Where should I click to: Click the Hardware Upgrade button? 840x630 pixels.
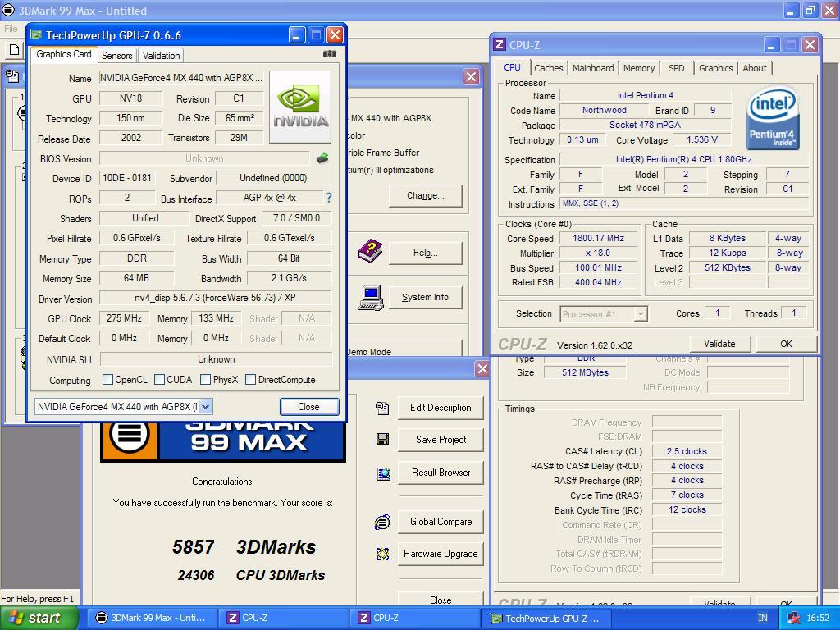tap(441, 554)
